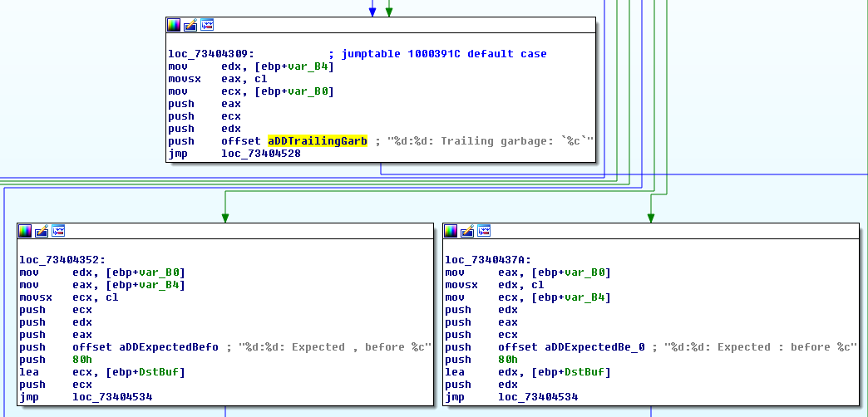Select line mov edx, [ebp+var_B4]
Viewport: 868px width, 417px height.
(x=251, y=66)
